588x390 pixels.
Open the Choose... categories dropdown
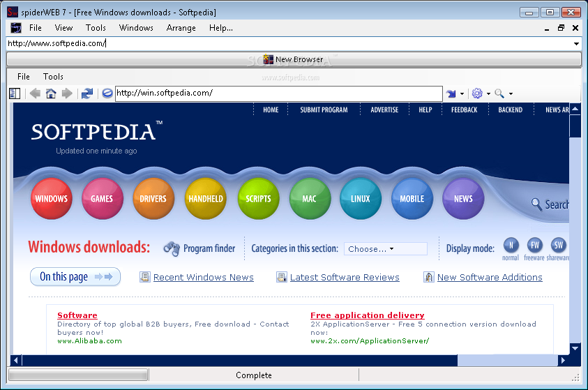pyautogui.click(x=386, y=249)
